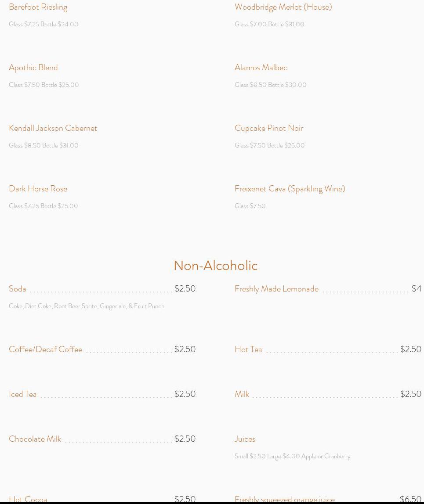Image resolution: width=424 pixels, height=504 pixels.
Task: Click the Non-Alcoholic section heading
Action: tap(216, 266)
